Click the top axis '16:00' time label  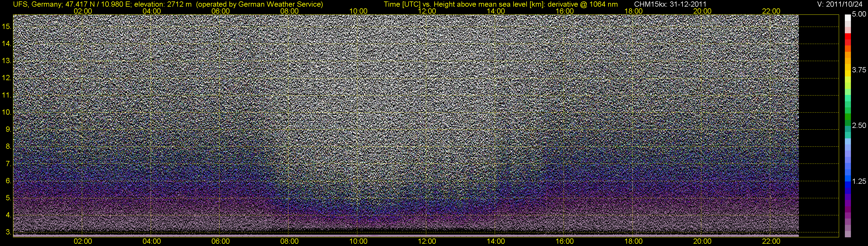pos(565,11)
